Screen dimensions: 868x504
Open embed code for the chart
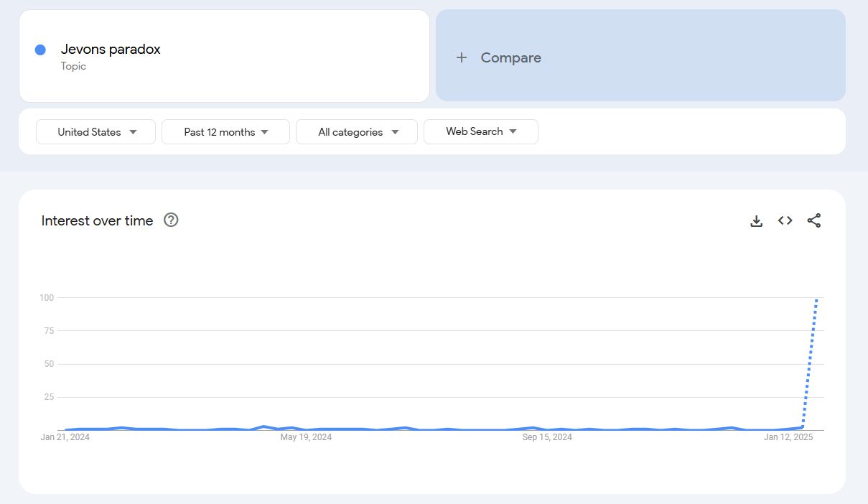point(785,220)
